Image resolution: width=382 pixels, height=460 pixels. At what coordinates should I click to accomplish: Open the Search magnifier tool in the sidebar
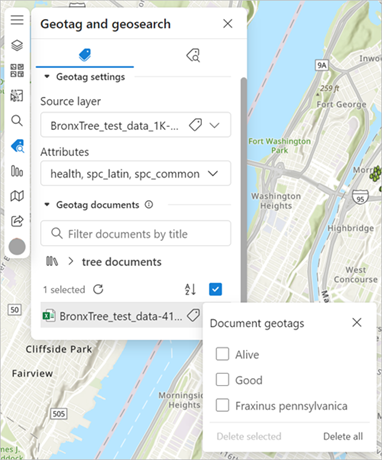pyautogui.click(x=17, y=120)
